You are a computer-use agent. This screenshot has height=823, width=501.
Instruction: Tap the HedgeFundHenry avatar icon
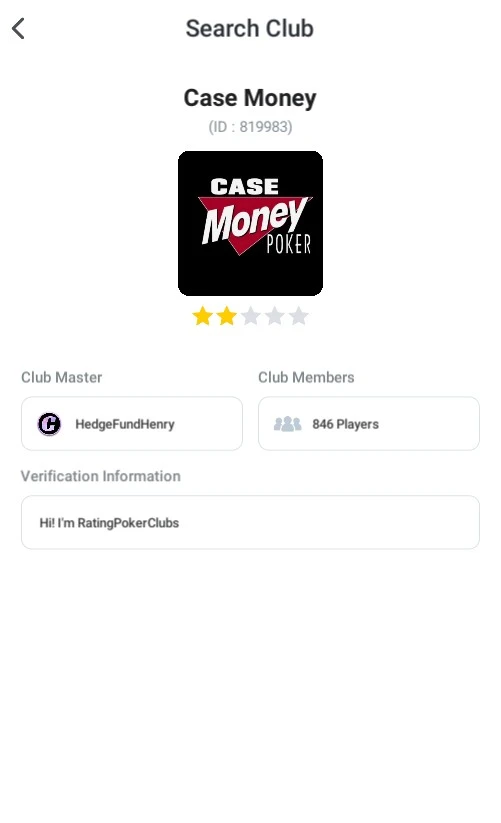(49, 424)
